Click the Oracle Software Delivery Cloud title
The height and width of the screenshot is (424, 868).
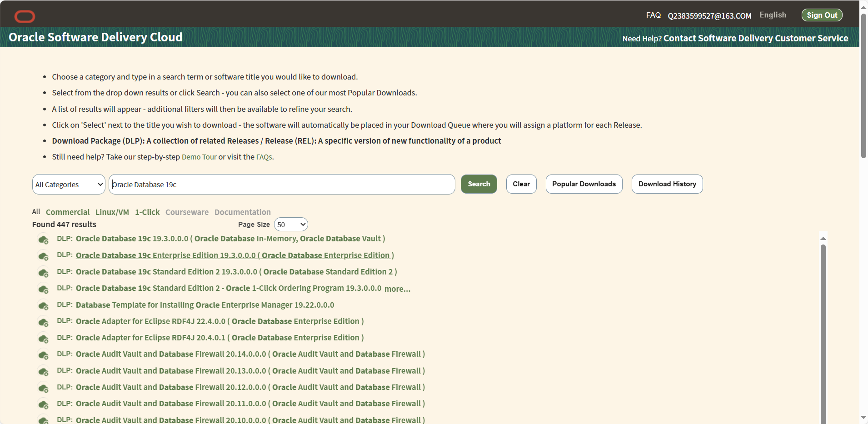(x=95, y=37)
